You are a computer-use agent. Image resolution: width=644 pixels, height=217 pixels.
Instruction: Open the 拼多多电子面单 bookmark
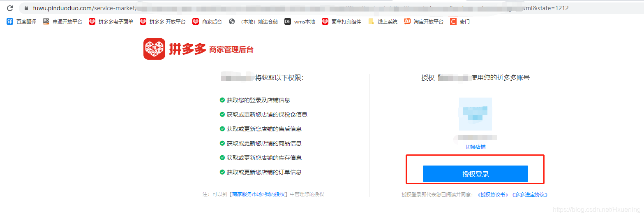click(111, 21)
